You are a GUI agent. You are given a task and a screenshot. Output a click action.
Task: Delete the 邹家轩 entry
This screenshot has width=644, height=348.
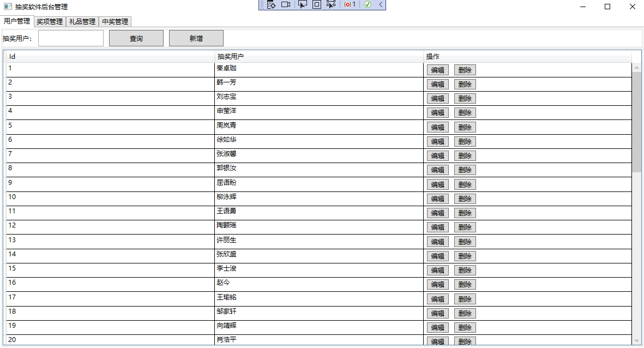coord(465,313)
